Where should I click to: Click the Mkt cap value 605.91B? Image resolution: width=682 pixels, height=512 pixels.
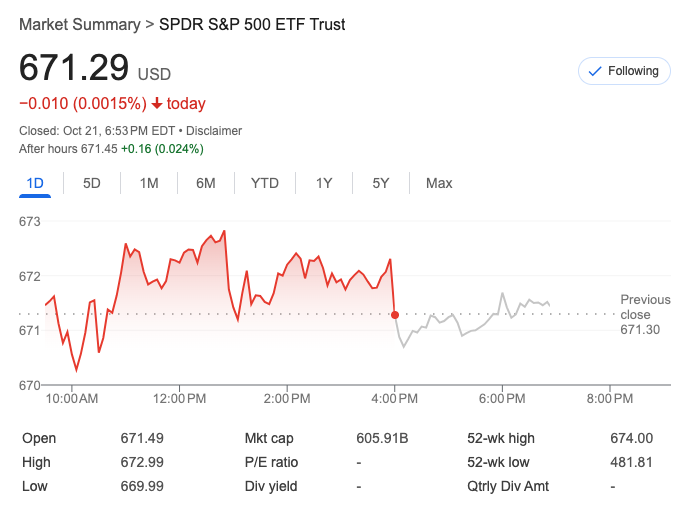click(382, 438)
